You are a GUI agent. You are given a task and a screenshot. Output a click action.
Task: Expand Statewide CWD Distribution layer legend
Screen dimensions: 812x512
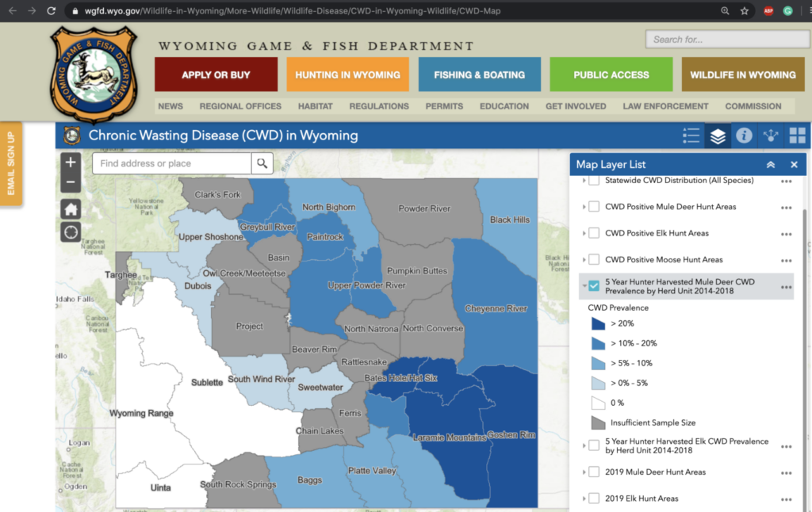tap(584, 180)
